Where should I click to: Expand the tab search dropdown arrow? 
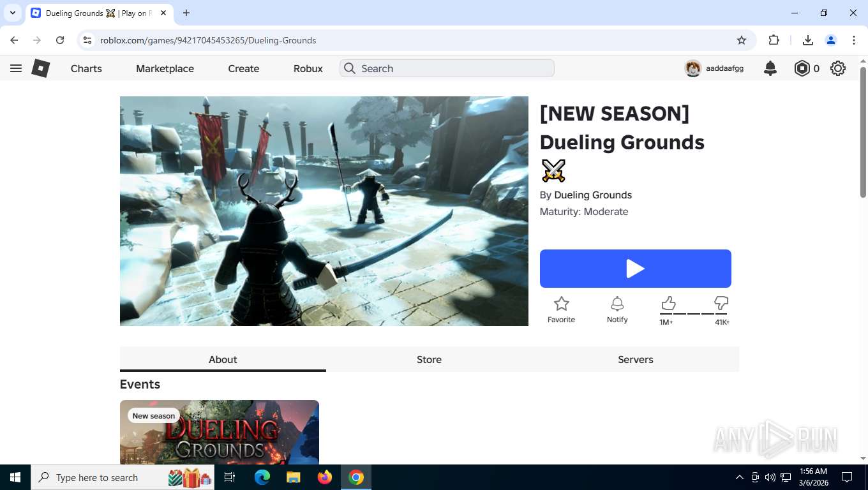[x=12, y=13]
